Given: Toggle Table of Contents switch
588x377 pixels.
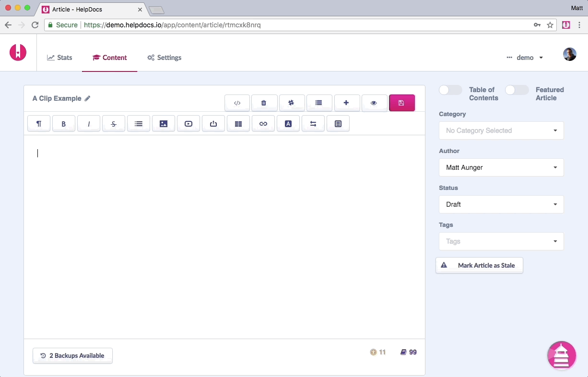Looking at the screenshot, I should coord(451,90).
